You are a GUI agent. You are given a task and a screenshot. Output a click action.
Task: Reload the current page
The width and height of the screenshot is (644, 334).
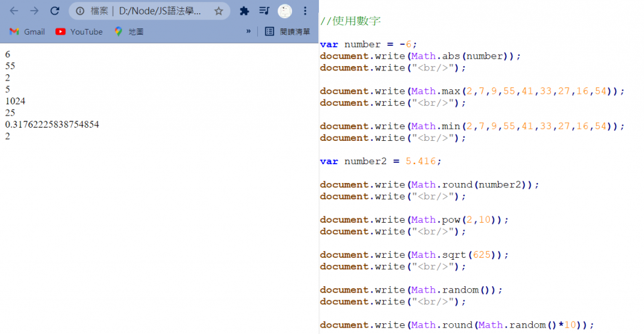(x=55, y=11)
